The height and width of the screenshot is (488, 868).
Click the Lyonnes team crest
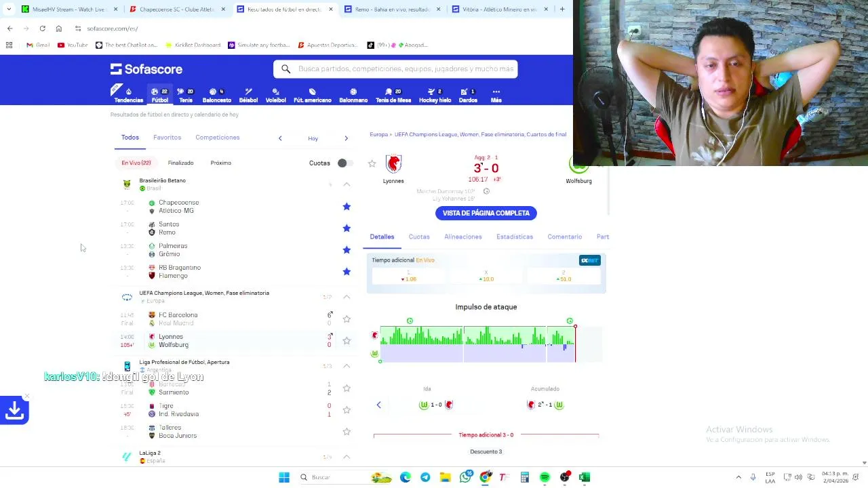click(x=393, y=164)
